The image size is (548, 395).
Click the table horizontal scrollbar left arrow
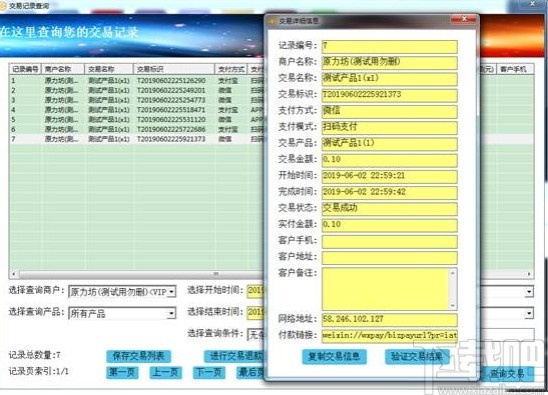pos(14,274)
